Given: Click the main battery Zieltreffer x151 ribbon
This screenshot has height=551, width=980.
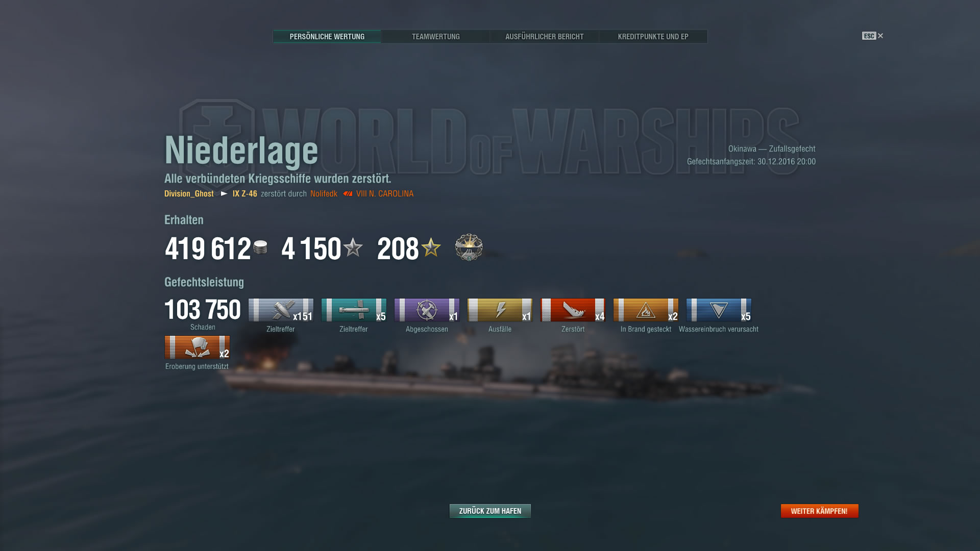Looking at the screenshot, I should (x=281, y=310).
